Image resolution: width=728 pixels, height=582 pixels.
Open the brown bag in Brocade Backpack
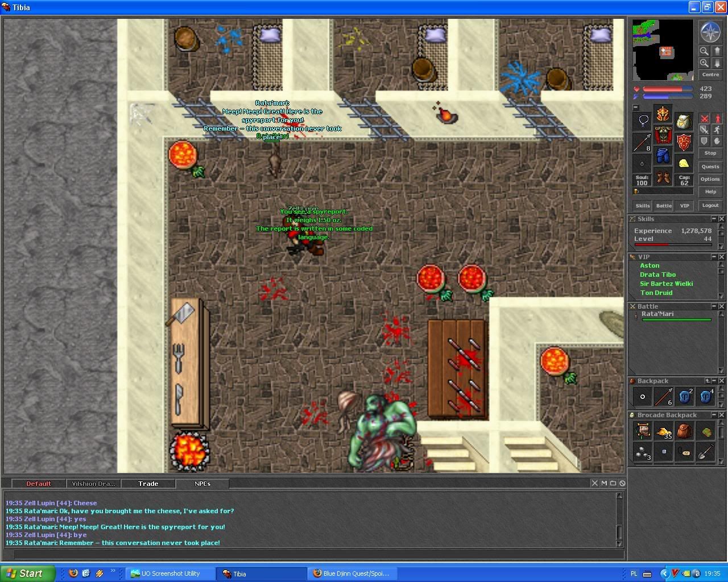[x=685, y=431]
